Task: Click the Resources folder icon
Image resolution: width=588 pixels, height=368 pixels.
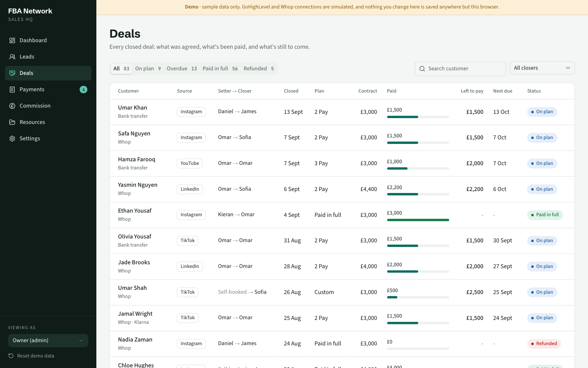Action: (x=12, y=122)
